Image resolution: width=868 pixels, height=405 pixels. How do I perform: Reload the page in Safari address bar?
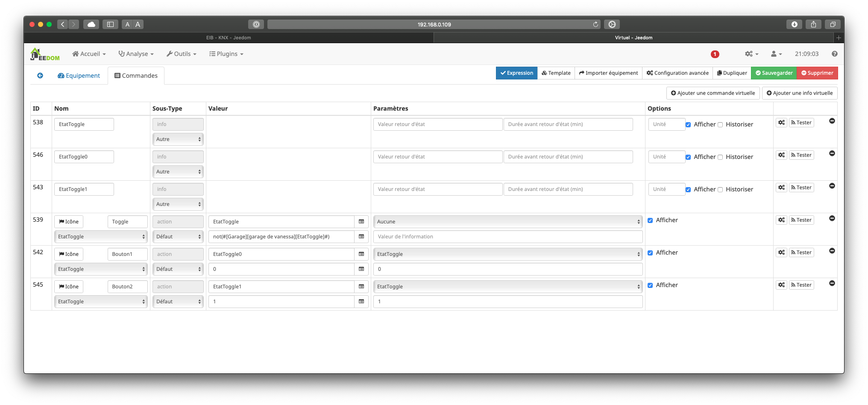click(x=595, y=24)
